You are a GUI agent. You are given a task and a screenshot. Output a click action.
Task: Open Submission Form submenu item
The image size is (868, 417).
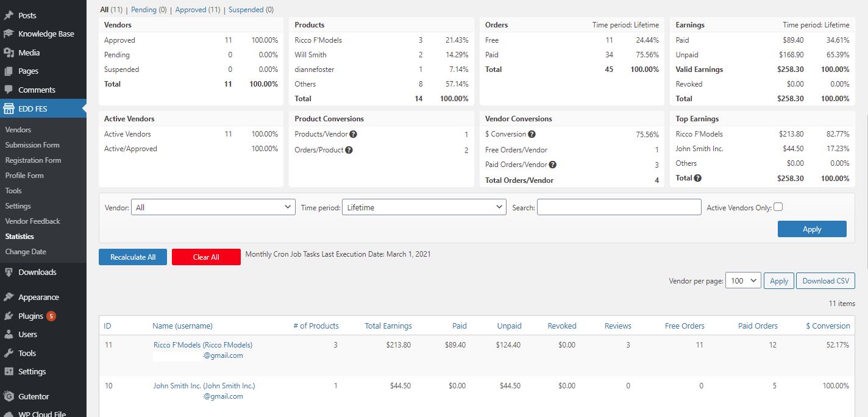point(32,145)
